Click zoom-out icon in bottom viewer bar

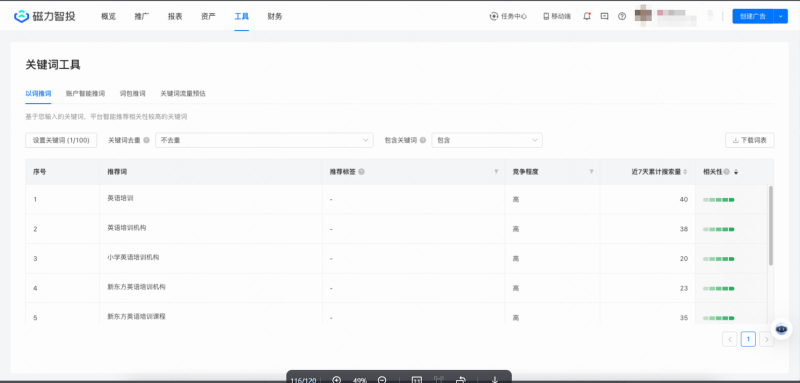click(382, 380)
